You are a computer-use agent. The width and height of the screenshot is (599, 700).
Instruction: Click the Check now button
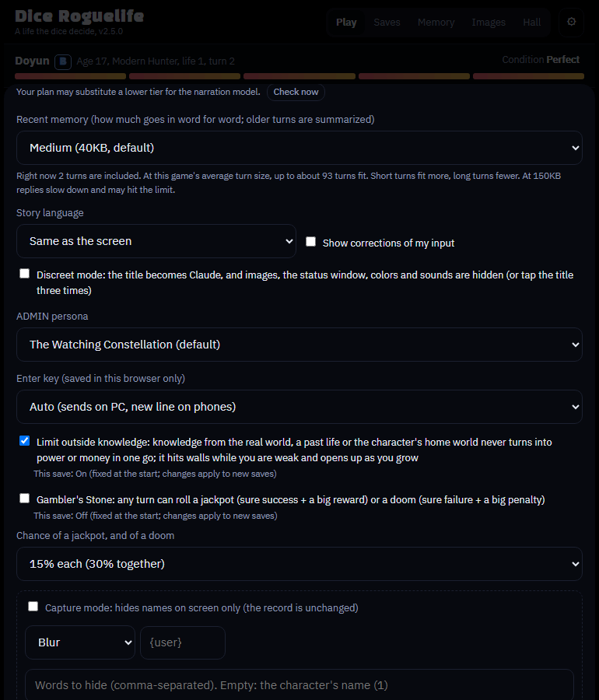pos(296,92)
